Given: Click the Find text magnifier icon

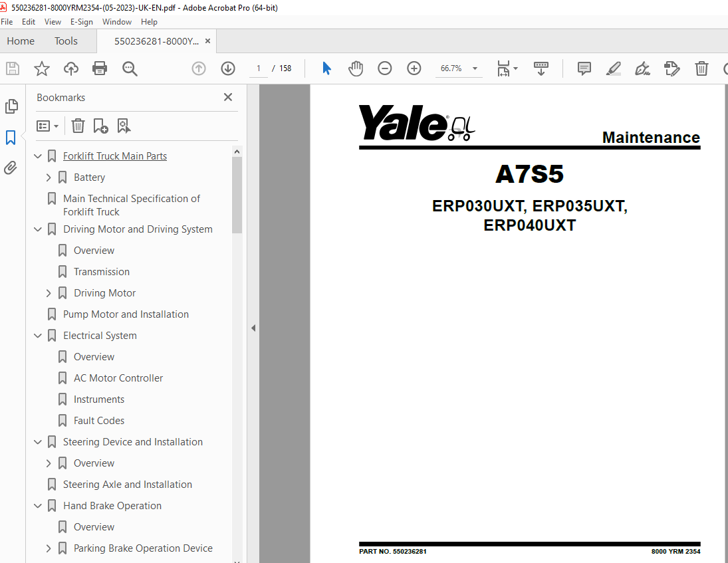Looking at the screenshot, I should (130, 68).
